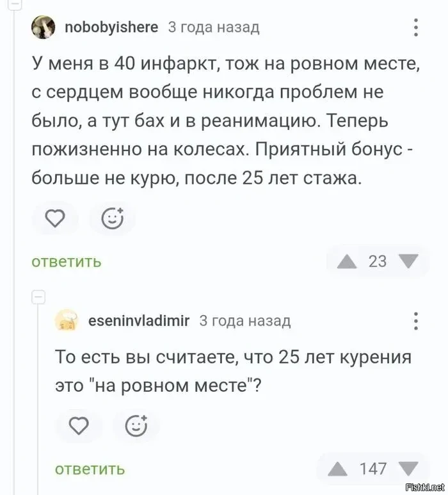Viewport: 448px width, 495px height.
Task: Open the eseninvladimir username profile link
Action: [140, 320]
